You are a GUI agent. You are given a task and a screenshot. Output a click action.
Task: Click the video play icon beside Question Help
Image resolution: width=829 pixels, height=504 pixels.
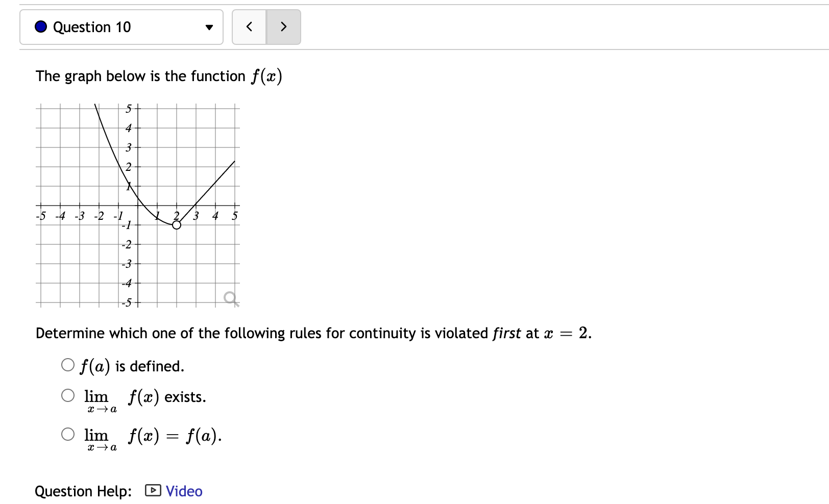(153, 491)
